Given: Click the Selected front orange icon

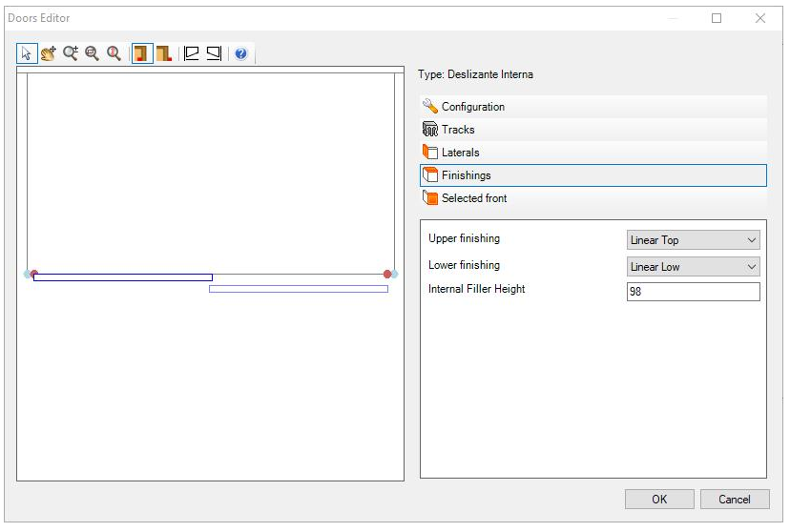Looking at the screenshot, I should coord(430,197).
